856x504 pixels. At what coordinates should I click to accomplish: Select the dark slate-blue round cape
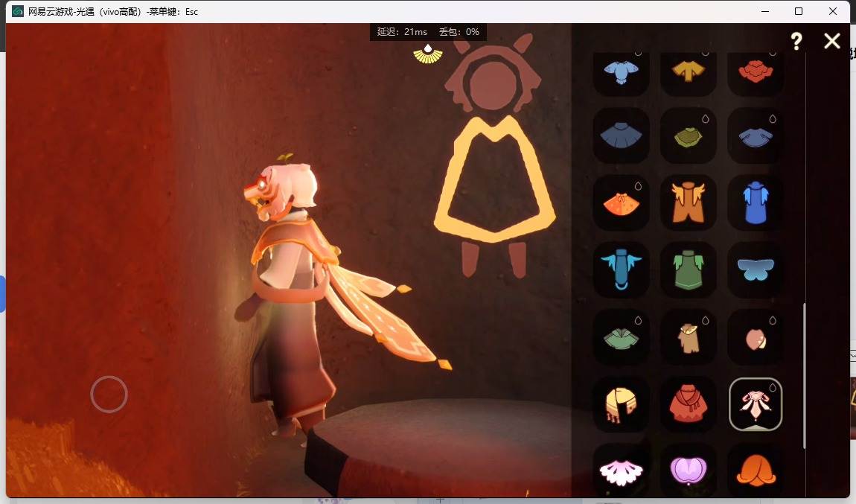pos(622,135)
